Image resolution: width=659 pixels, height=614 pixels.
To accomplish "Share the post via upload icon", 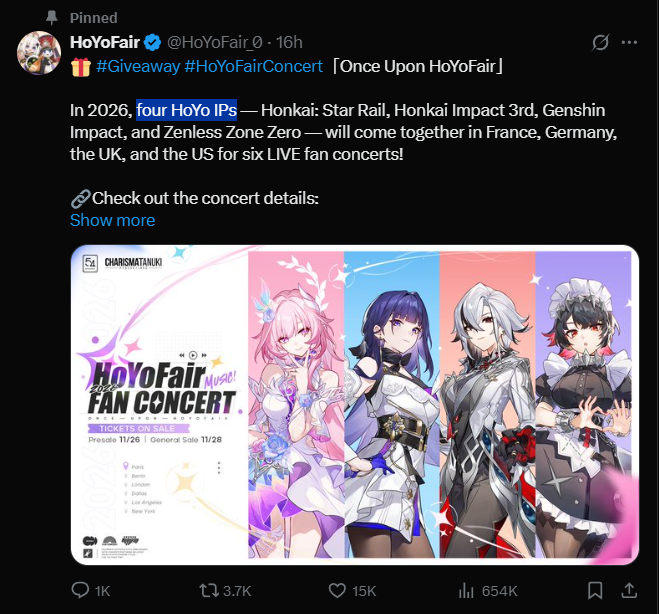I will point(629,590).
